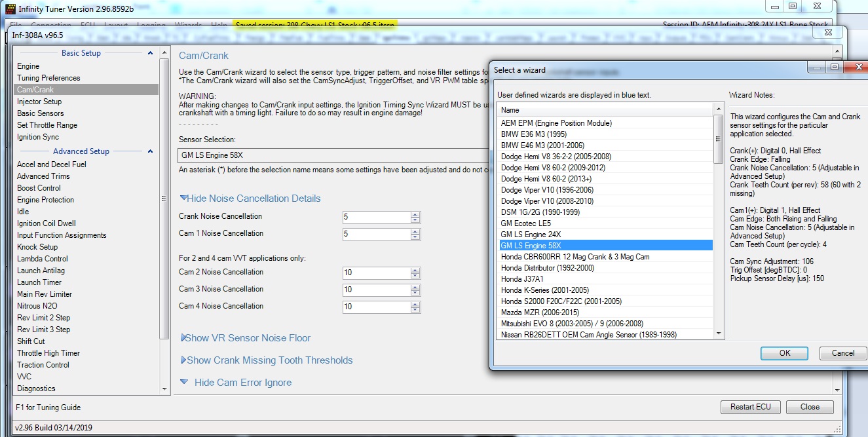The image size is (868, 437).
Task: Open Ignition Coil Dwell page
Action: (47, 223)
